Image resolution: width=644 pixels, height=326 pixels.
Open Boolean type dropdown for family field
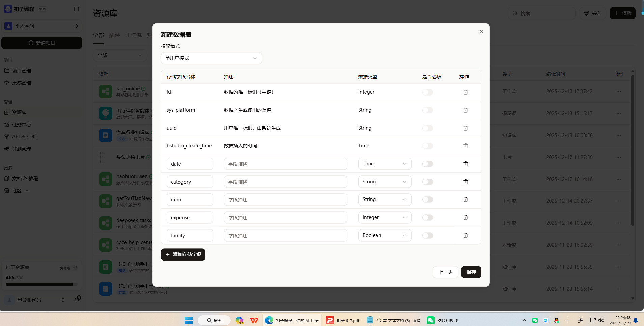pos(385,235)
